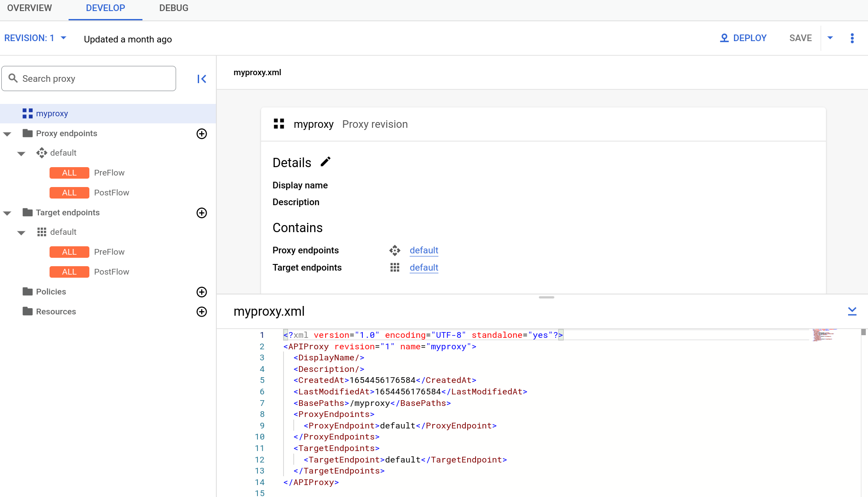Click the default Proxy endpoint link
This screenshot has height=497, width=868.
423,250
